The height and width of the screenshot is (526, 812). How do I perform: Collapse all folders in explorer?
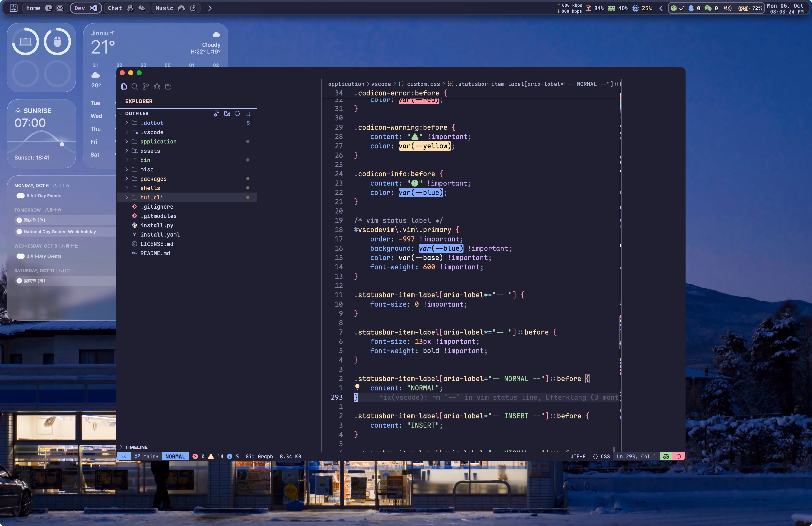pyautogui.click(x=247, y=114)
